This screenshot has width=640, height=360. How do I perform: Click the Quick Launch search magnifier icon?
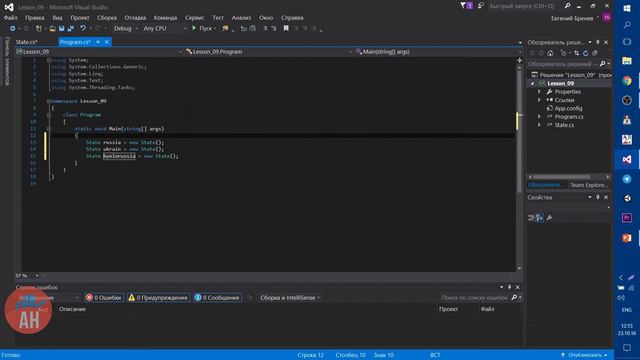point(567,6)
